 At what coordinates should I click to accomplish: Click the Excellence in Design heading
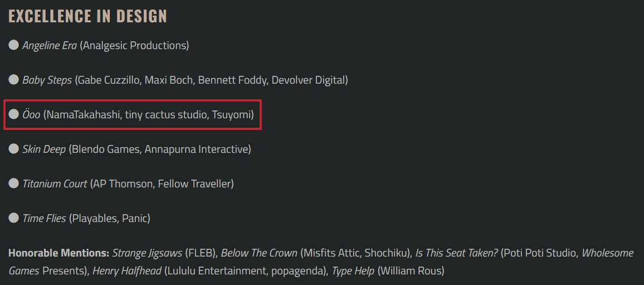pyautogui.click(x=87, y=16)
